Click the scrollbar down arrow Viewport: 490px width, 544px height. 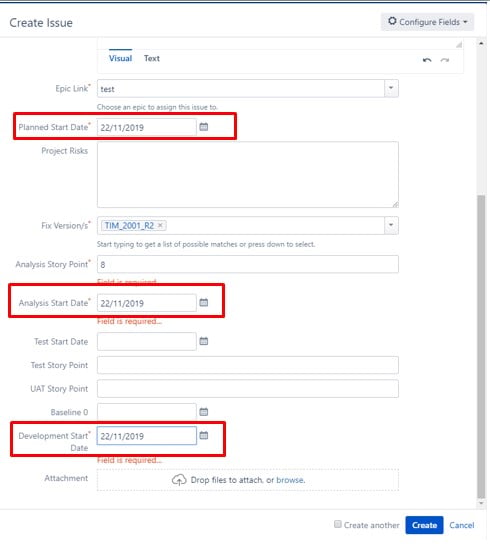click(x=481, y=503)
